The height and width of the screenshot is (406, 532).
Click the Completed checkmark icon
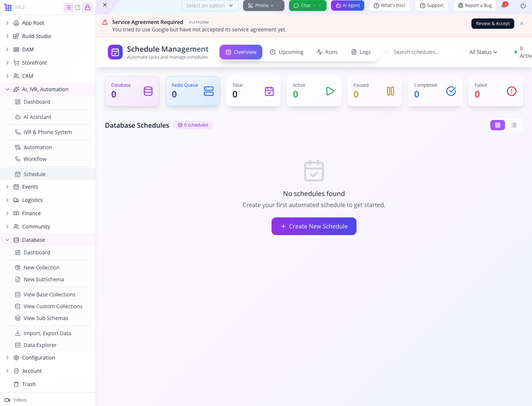pos(451,91)
